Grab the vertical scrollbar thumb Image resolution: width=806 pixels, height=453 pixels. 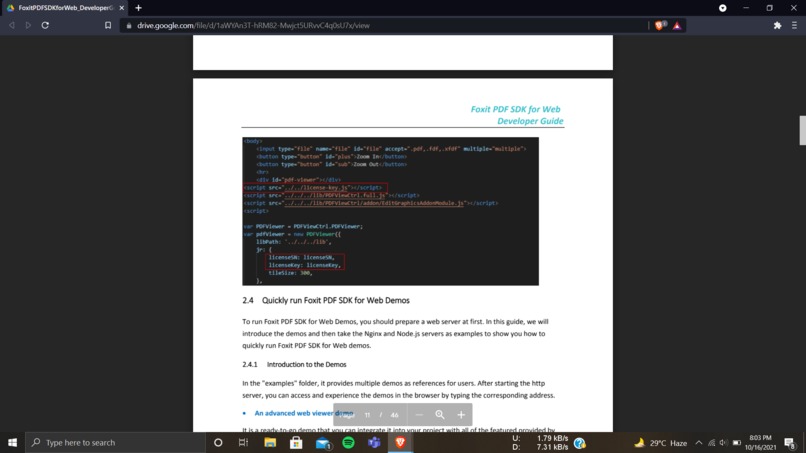(802, 130)
